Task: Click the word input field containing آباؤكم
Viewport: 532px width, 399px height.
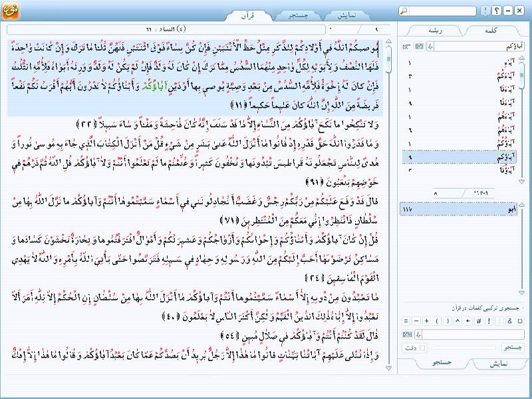Action: coord(479,47)
